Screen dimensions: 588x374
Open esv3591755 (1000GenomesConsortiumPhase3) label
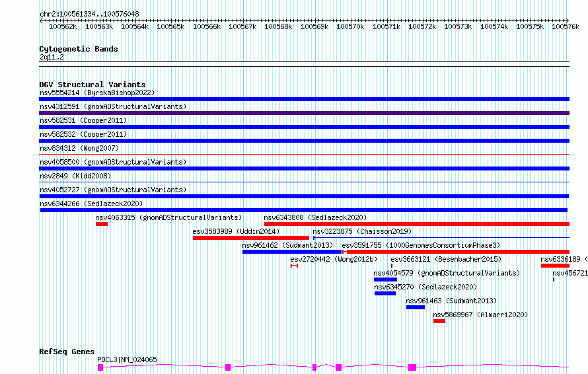coord(421,245)
